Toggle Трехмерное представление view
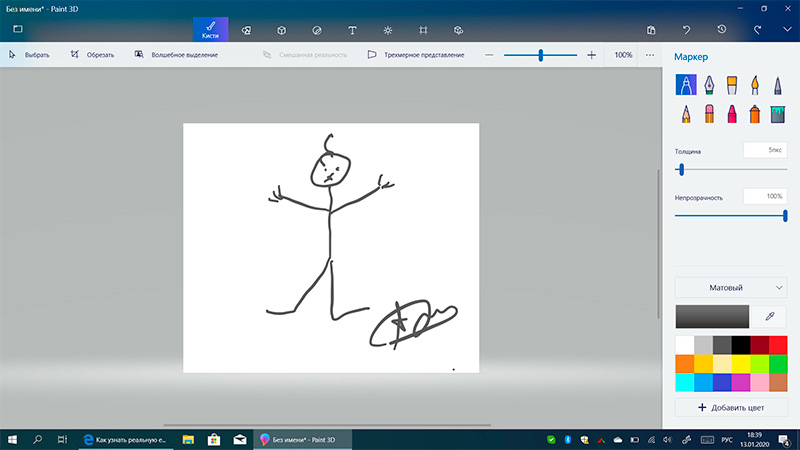Screen dimensions: 800x450 point(416,55)
